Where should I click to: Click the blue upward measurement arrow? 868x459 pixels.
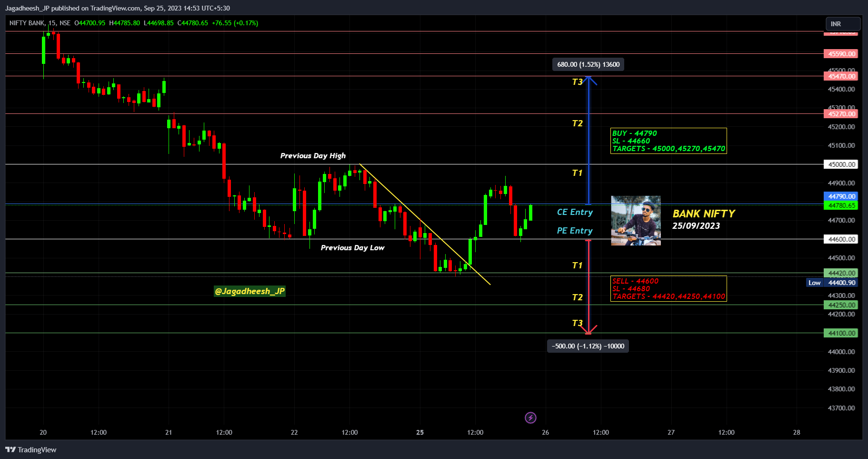click(x=589, y=141)
